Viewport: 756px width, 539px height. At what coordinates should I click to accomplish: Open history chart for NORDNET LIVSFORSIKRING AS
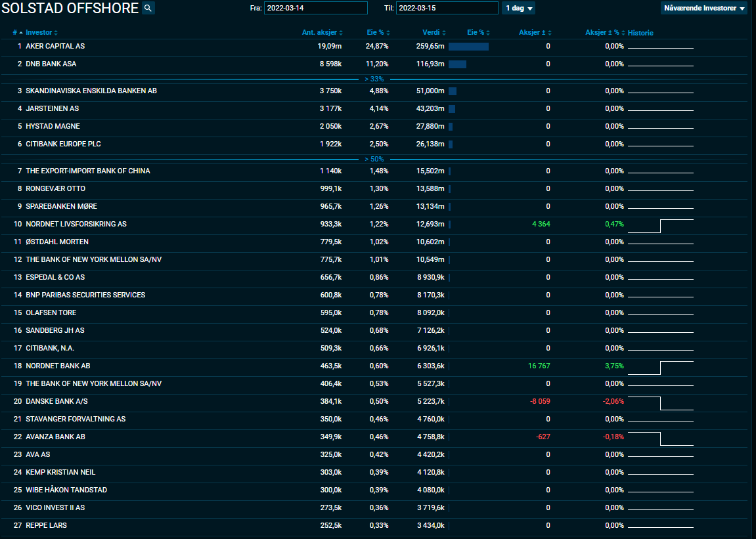click(x=661, y=226)
